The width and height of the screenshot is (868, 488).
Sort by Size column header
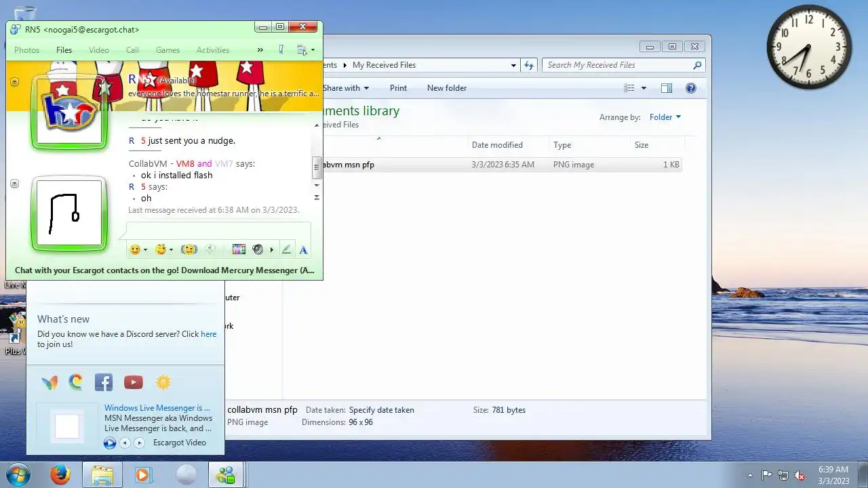656,145
